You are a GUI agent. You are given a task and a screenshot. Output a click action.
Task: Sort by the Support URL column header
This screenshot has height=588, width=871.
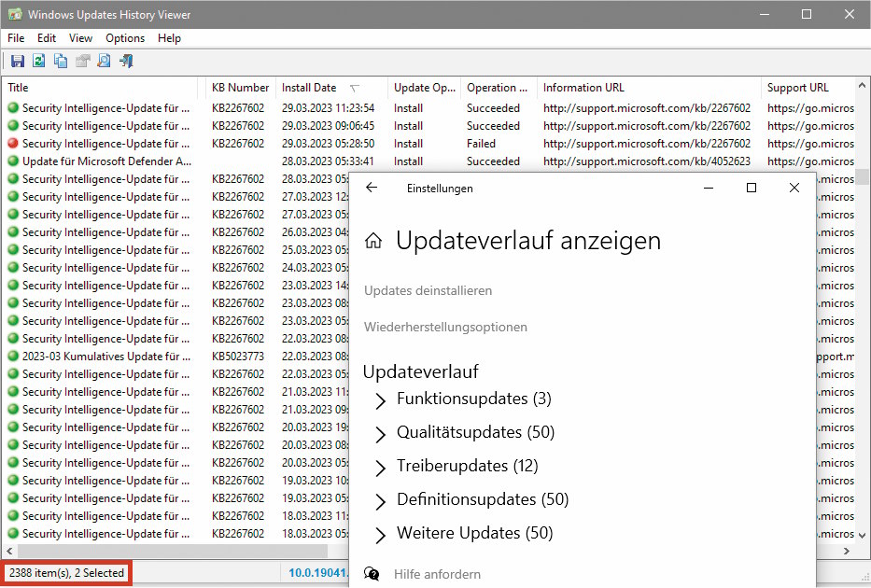click(x=808, y=88)
